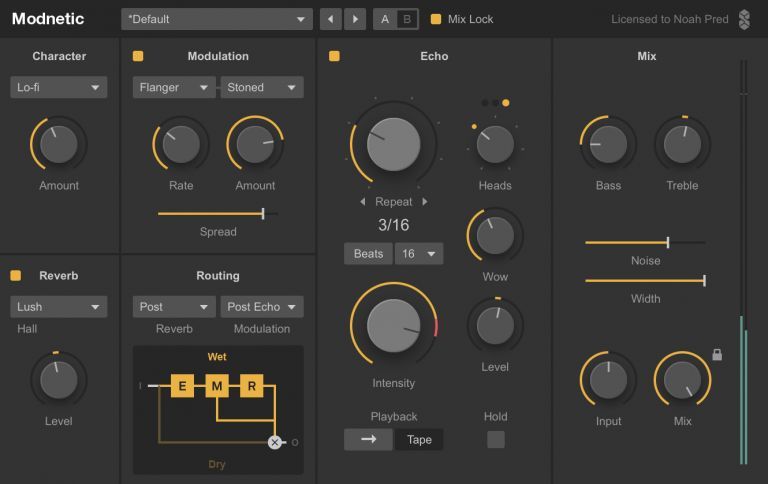Image resolution: width=768 pixels, height=484 pixels.
Task: Click the E echo block in routing
Action: click(x=182, y=386)
